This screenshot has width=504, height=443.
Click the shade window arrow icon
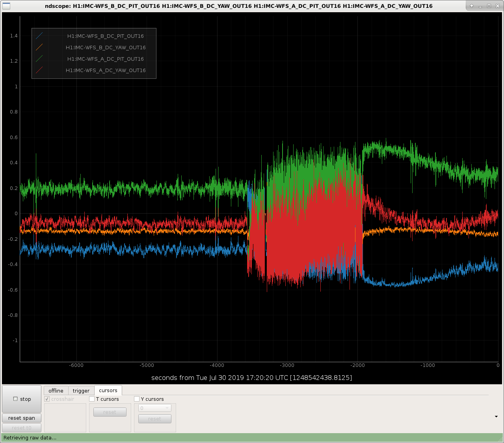(x=472, y=6)
